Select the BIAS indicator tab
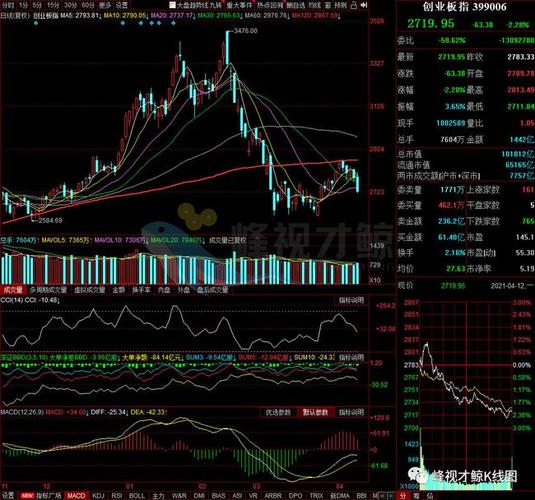Screen dimensions: 535x500 218,495
